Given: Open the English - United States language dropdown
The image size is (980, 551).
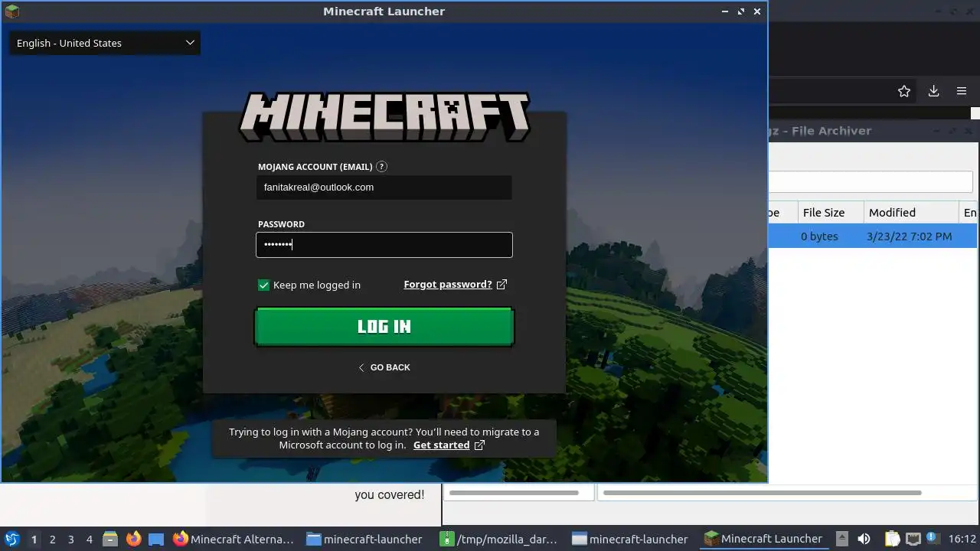Looking at the screenshot, I should [x=105, y=43].
